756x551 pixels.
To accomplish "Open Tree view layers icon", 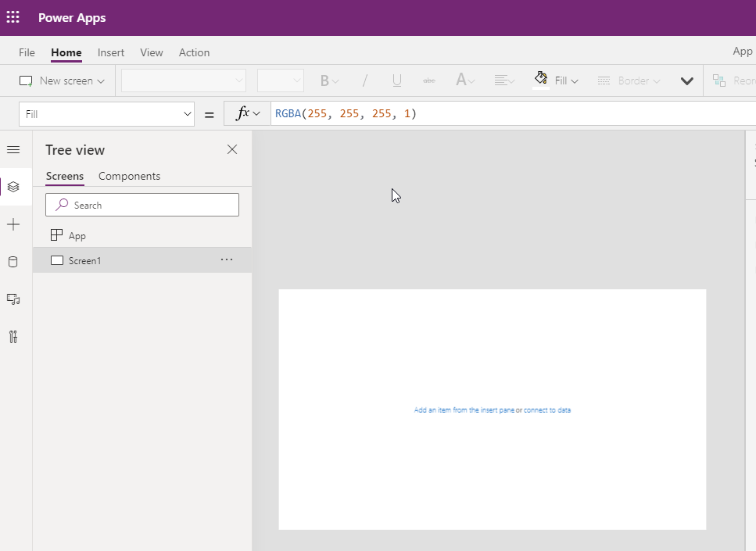I will [x=13, y=187].
